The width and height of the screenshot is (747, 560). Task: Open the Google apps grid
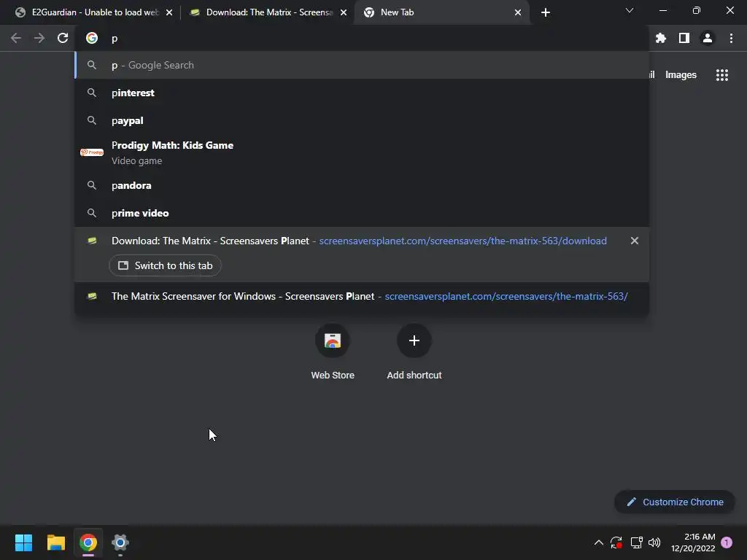click(x=722, y=75)
